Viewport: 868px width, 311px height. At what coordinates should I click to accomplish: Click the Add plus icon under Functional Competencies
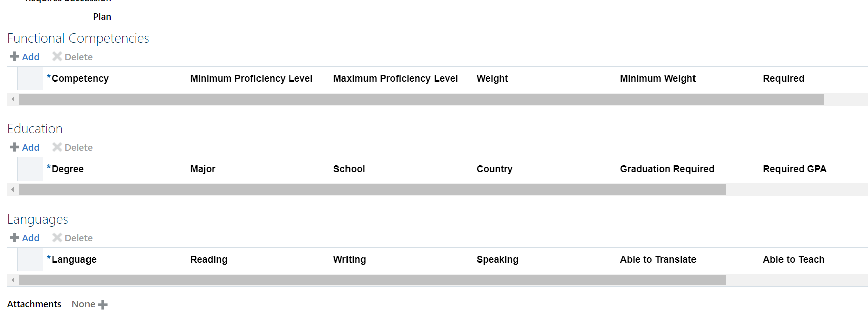(14, 56)
